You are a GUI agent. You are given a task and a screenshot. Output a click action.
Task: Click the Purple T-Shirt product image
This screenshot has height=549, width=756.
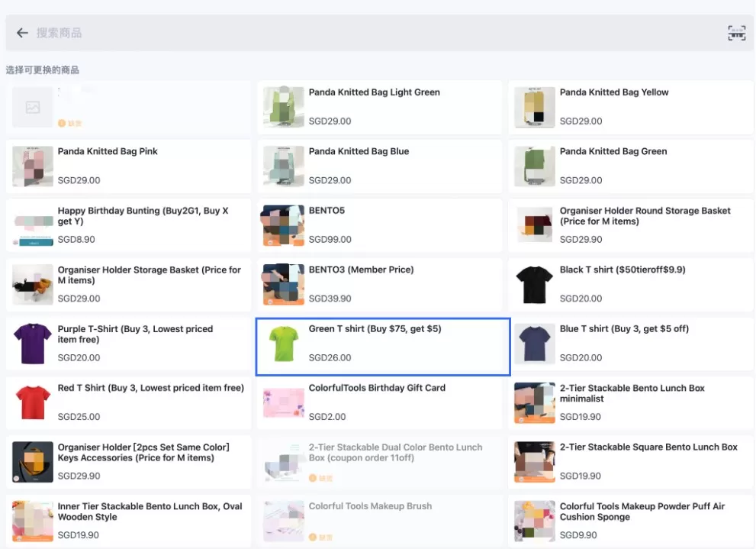pos(33,344)
